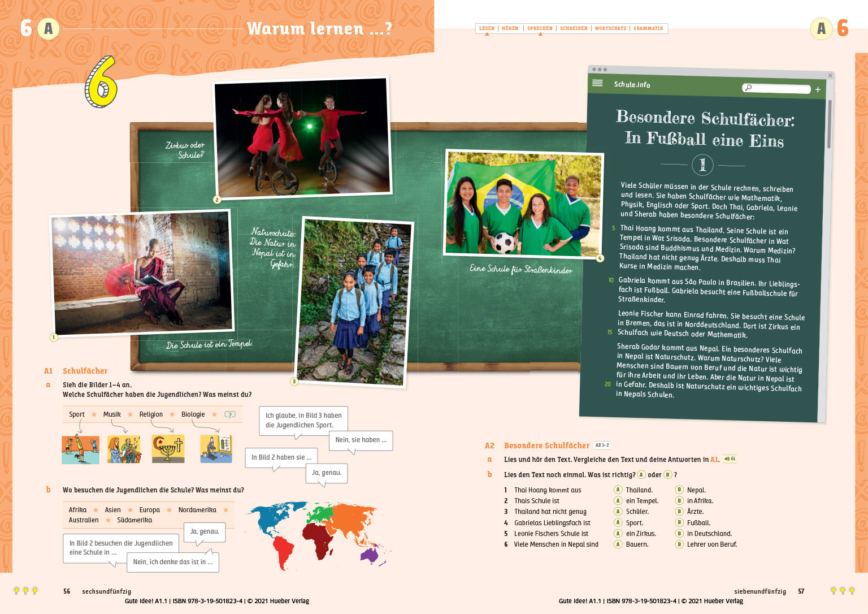Click the chalk text 'Die Schule ist ein Tempel.'
Screen dimensions: 868x614
tap(210, 344)
